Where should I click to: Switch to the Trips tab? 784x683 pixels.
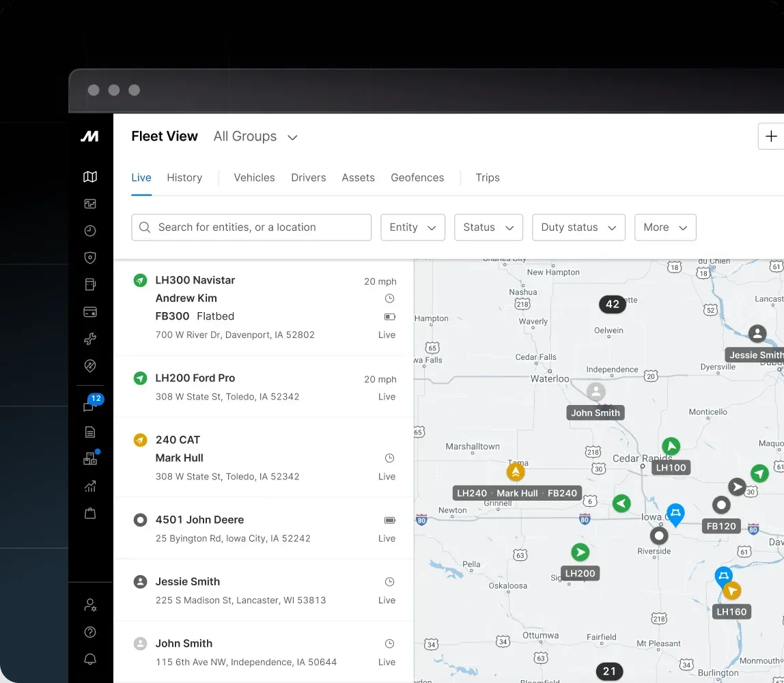coord(488,178)
